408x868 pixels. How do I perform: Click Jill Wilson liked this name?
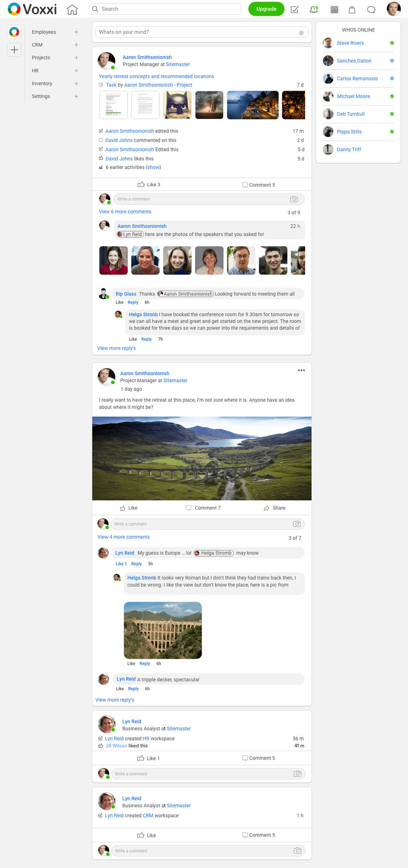pyautogui.click(x=116, y=746)
